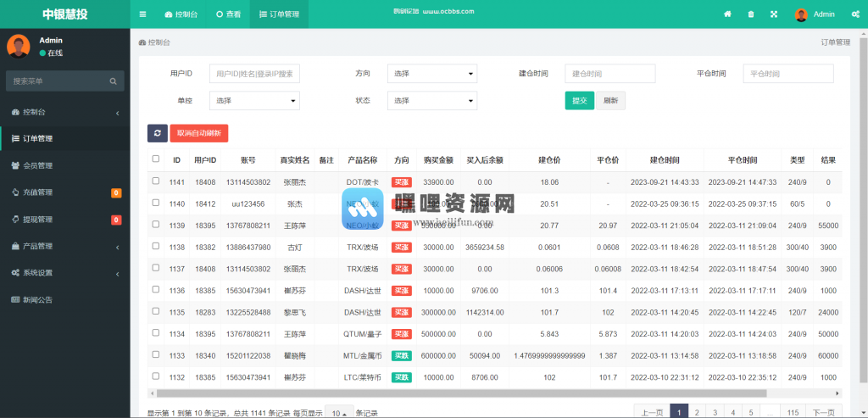Check the row with ID 1136
Screen dimensions: 868x418
tap(156, 290)
